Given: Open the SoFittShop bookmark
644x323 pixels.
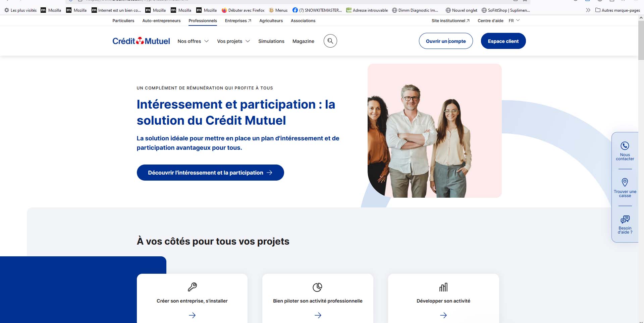Looking at the screenshot, I should [x=506, y=10].
